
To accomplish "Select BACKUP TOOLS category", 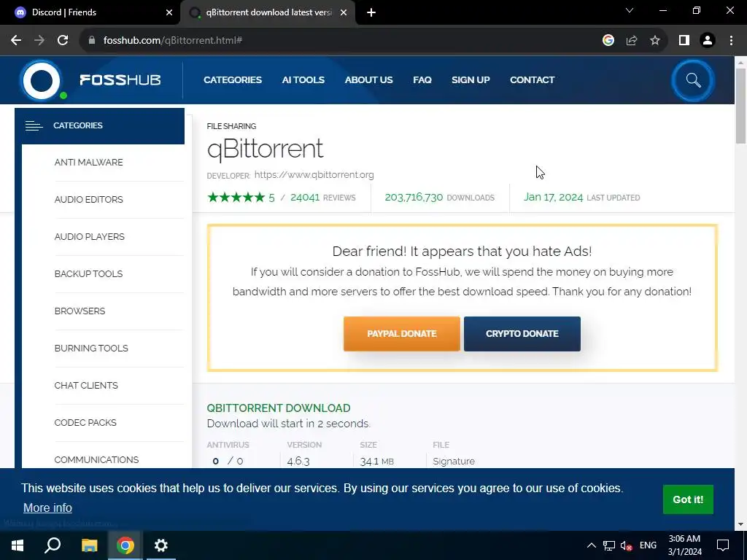I will 88,274.
